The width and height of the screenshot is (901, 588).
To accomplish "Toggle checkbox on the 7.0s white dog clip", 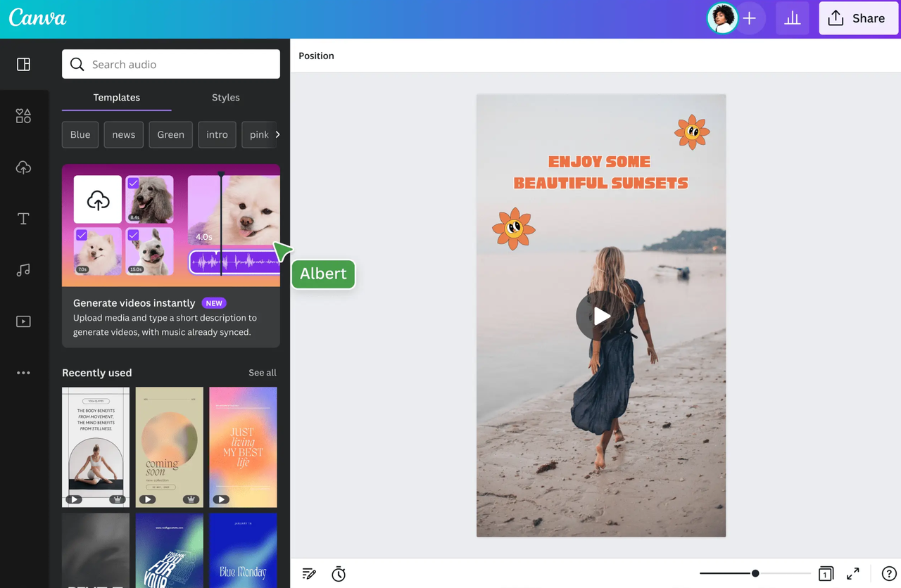I will point(82,235).
